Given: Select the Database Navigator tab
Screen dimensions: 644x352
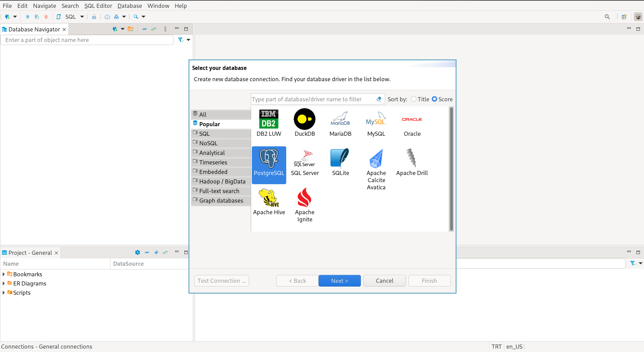Looking at the screenshot, I should 34,29.
